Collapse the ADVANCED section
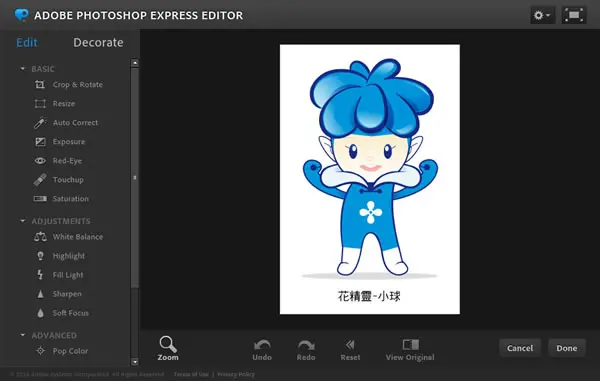Viewport: 600px width, 381px height. point(23,335)
